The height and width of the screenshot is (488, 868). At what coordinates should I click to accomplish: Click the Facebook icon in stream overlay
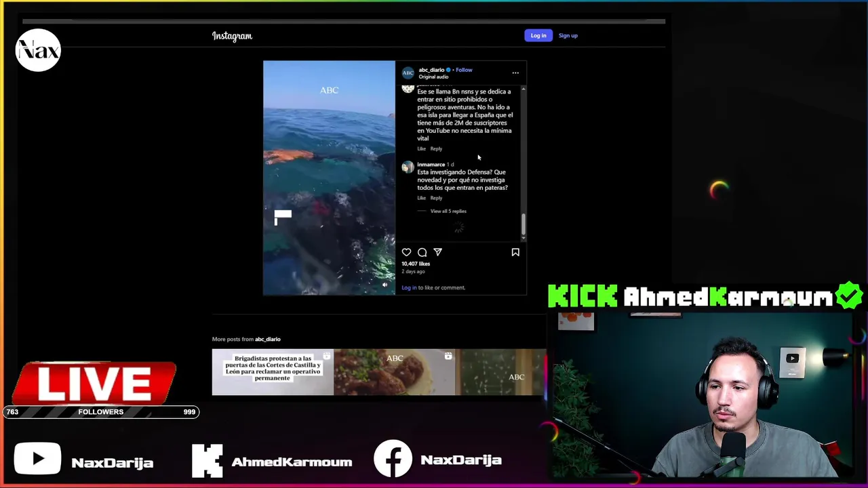(393, 459)
